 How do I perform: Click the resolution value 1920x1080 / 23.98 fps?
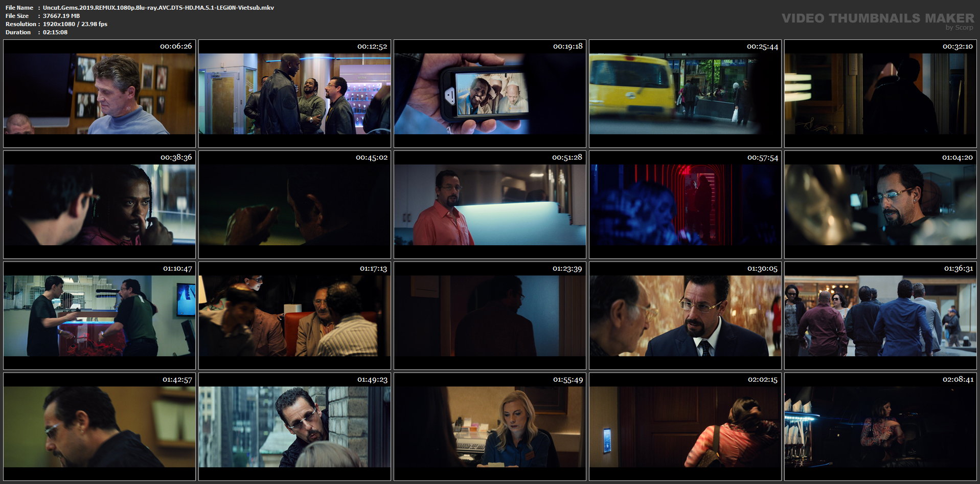75,24
